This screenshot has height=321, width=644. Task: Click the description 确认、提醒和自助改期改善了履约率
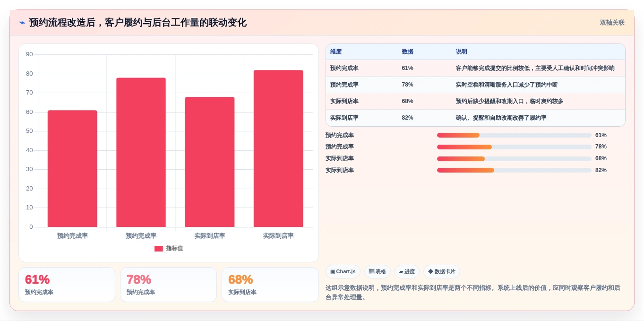point(501,118)
